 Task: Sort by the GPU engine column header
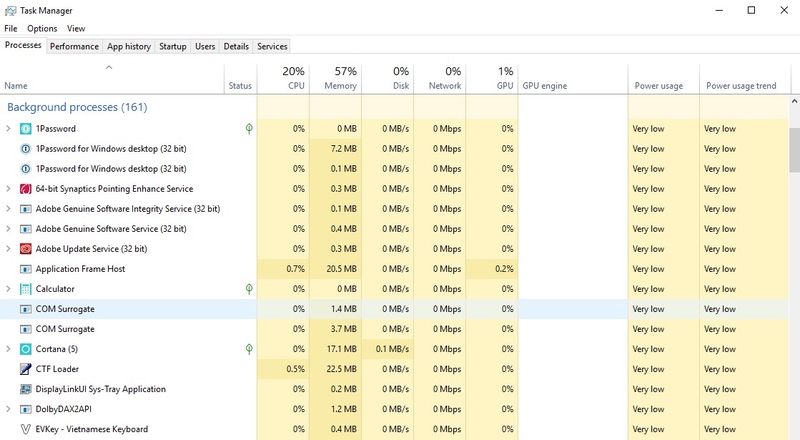(x=573, y=79)
